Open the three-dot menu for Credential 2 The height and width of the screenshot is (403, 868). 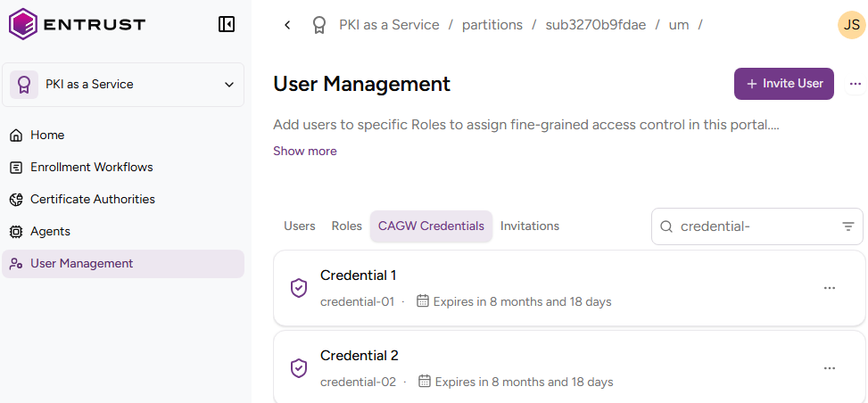[829, 368]
